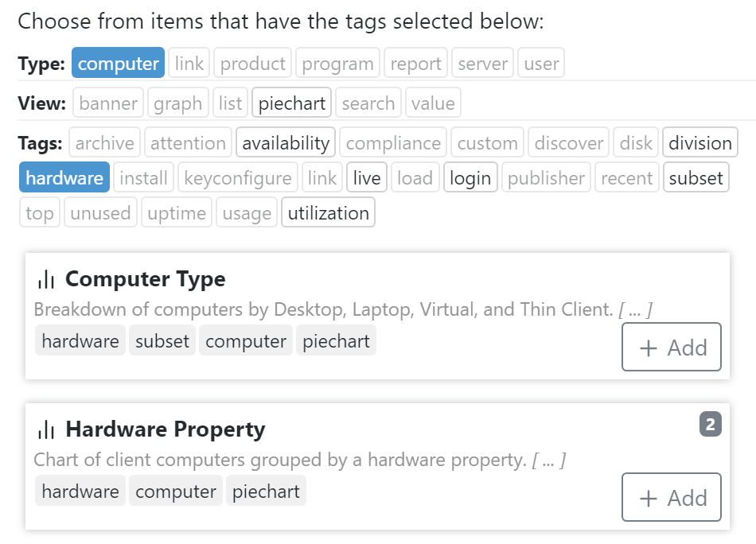The height and width of the screenshot is (544, 756).
Task: Enable the "discover" tag
Action: [x=568, y=142]
